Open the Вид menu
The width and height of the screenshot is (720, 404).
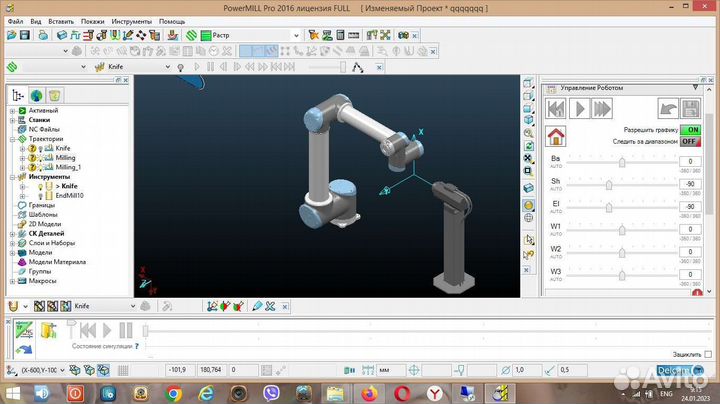click(36, 22)
